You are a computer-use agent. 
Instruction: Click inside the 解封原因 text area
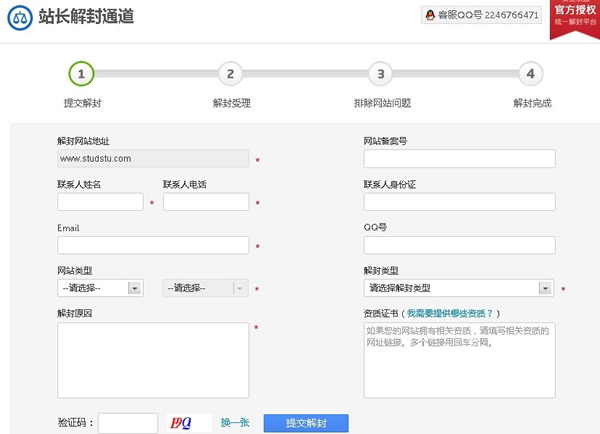tap(153, 359)
